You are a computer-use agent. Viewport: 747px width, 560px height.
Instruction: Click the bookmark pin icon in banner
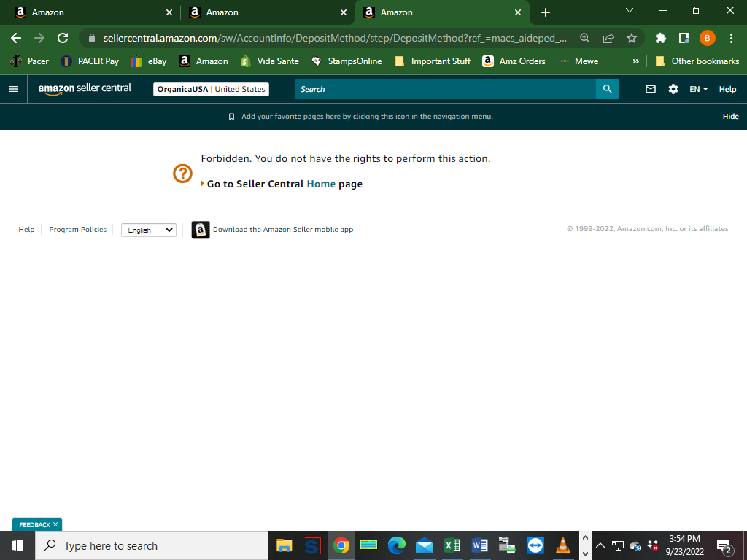pos(231,116)
